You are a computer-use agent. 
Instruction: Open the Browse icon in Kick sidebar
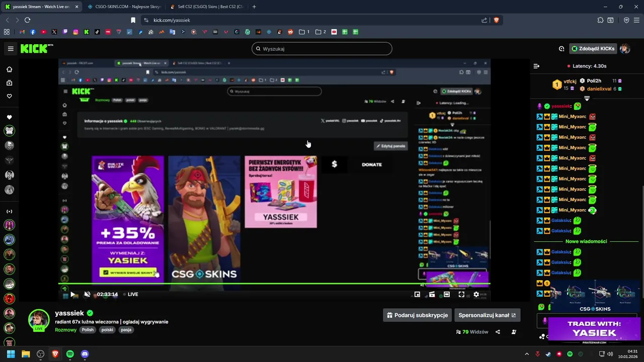pos(9,83)
